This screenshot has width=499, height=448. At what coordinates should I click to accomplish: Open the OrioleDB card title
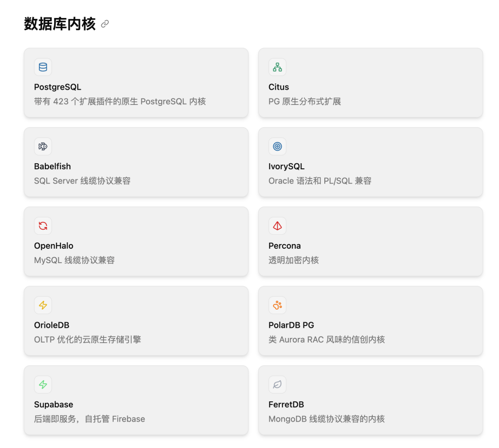tap(52, 325)
